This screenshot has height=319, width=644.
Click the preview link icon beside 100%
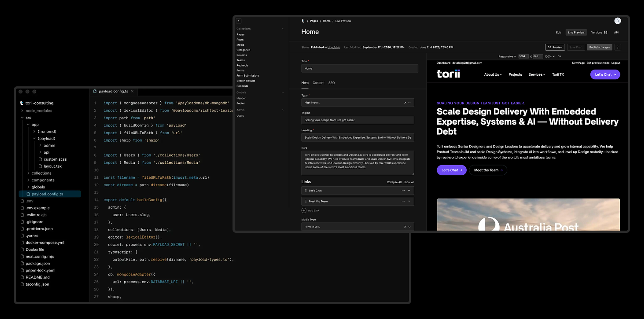click(x=559, y=56)
